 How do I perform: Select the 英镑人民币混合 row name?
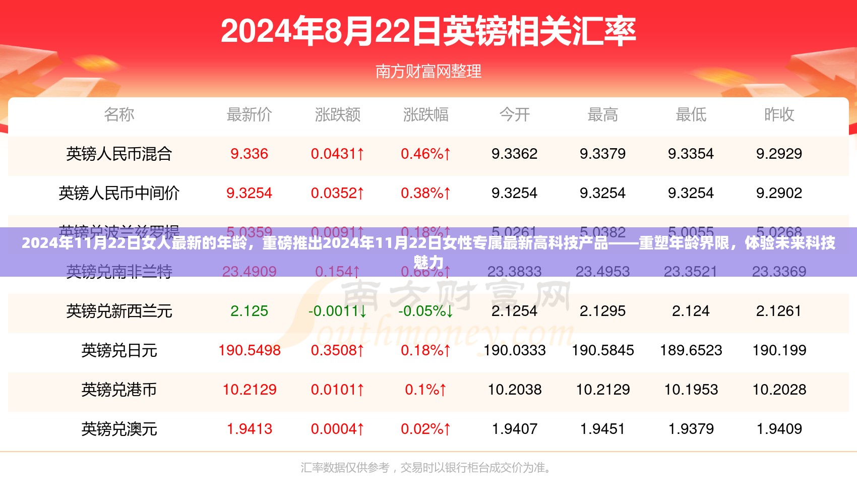click(x=119, y=154)
